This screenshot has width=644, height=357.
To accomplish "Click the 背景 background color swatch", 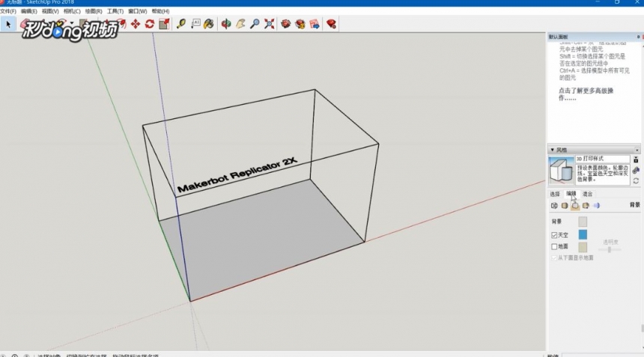I will point(583,222).
